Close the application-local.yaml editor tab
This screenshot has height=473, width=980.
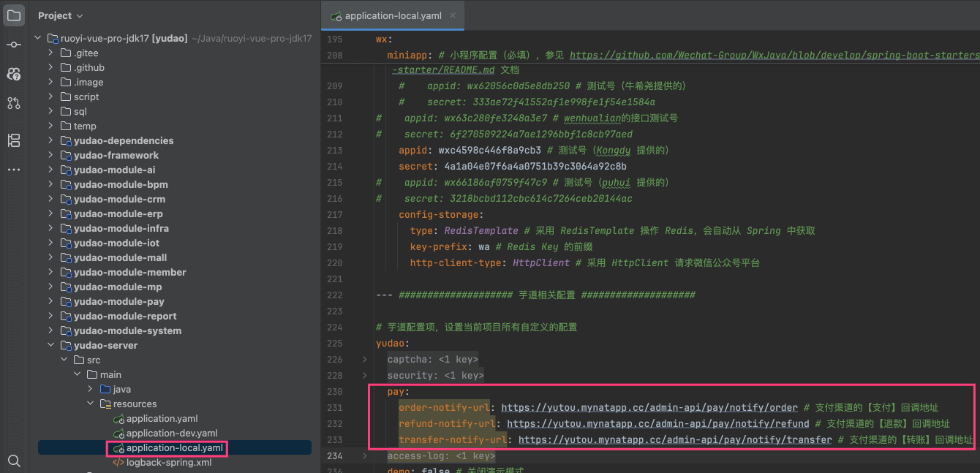[x=453, y=15]
